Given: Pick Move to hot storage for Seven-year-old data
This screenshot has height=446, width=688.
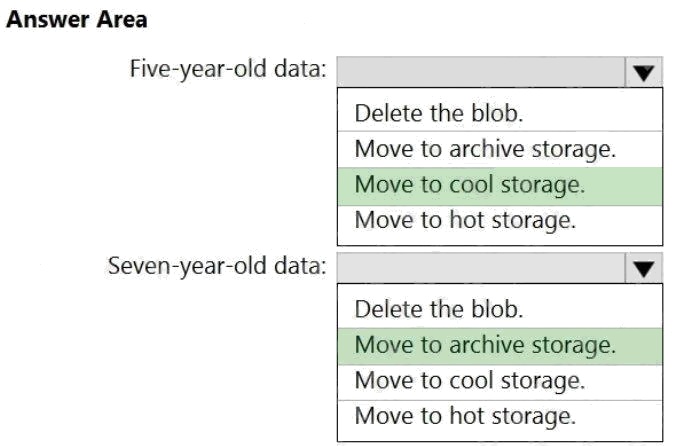Looking at the screenshot, I should click(465, 416).
